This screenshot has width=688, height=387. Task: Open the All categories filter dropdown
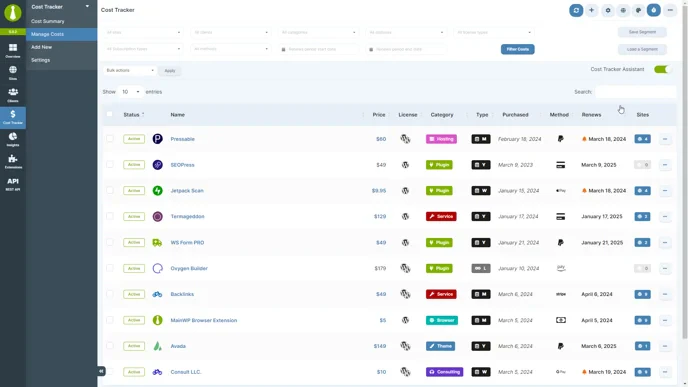[x=319, y=32]
